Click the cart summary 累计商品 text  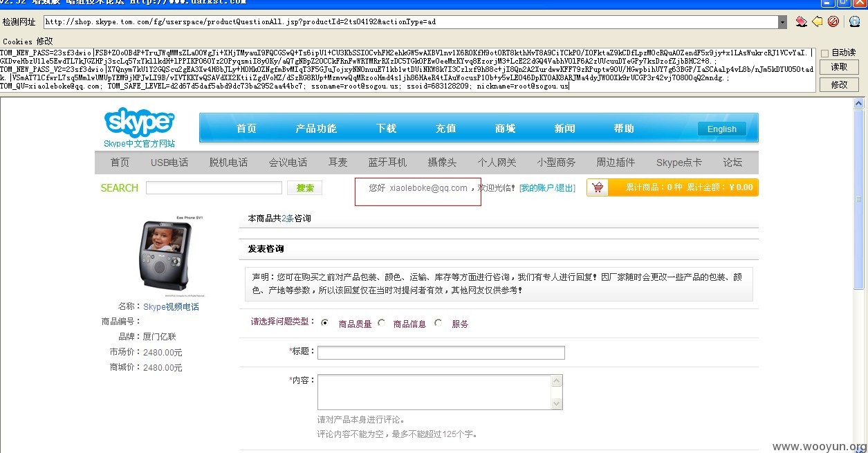(x=654, y=187)
